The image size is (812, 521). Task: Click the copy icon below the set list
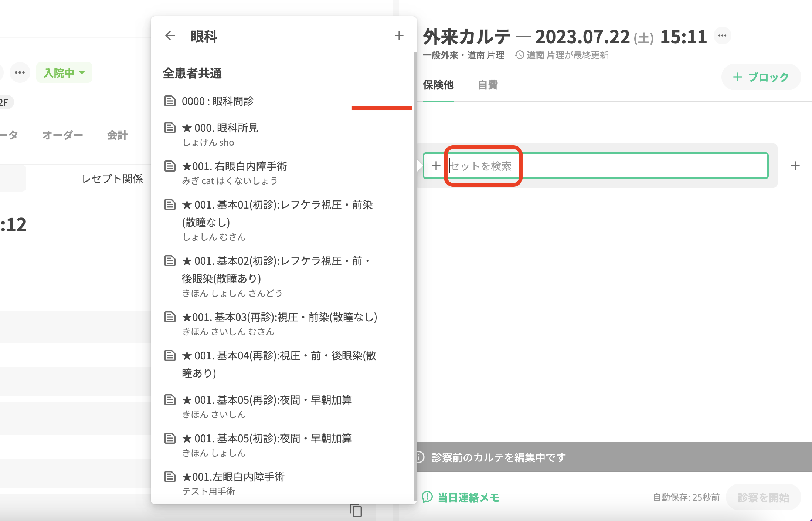click(356, 511)
